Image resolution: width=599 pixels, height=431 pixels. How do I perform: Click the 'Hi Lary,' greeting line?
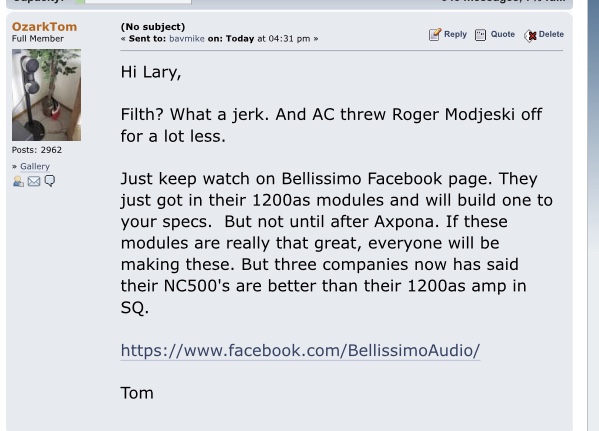[151, 72]
